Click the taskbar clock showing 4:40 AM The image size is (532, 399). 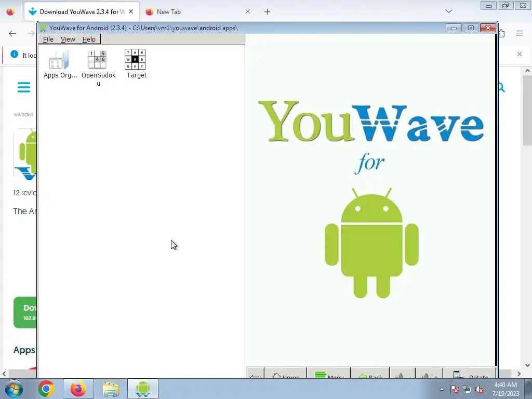click(506, 389)
